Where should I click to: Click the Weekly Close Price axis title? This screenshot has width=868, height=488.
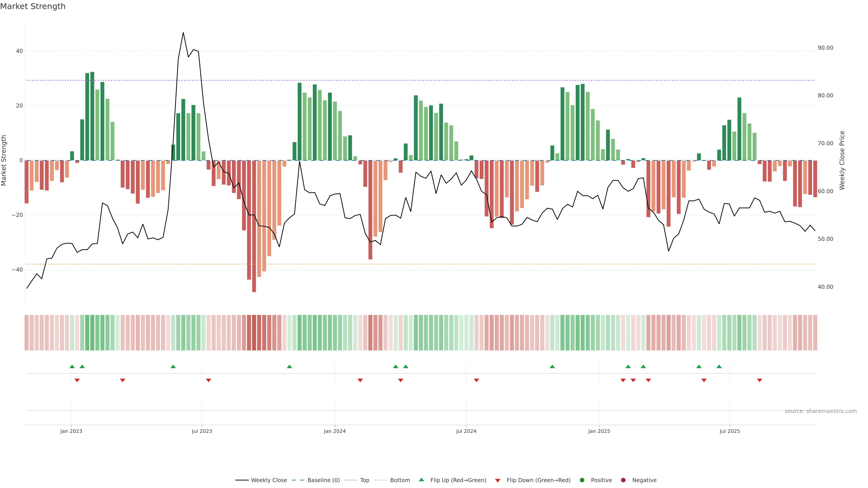(842, 160)
